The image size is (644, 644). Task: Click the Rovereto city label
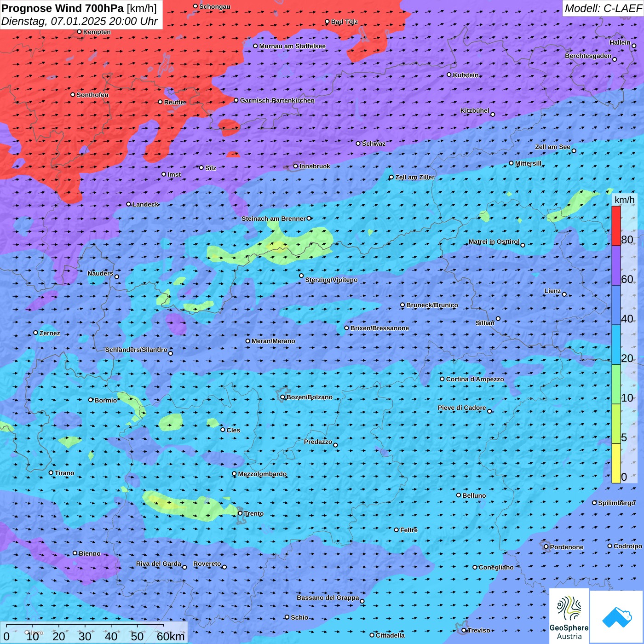(x=207, y=563)
